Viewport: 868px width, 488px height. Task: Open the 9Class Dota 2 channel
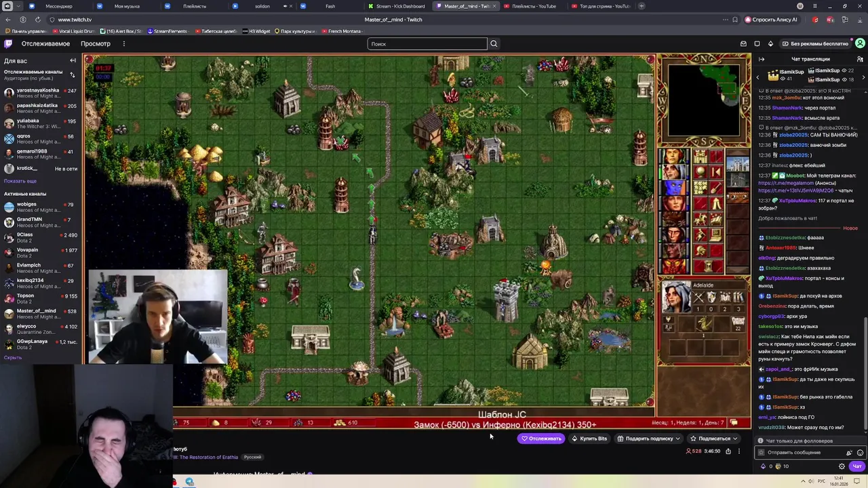[x=41, y=237]
